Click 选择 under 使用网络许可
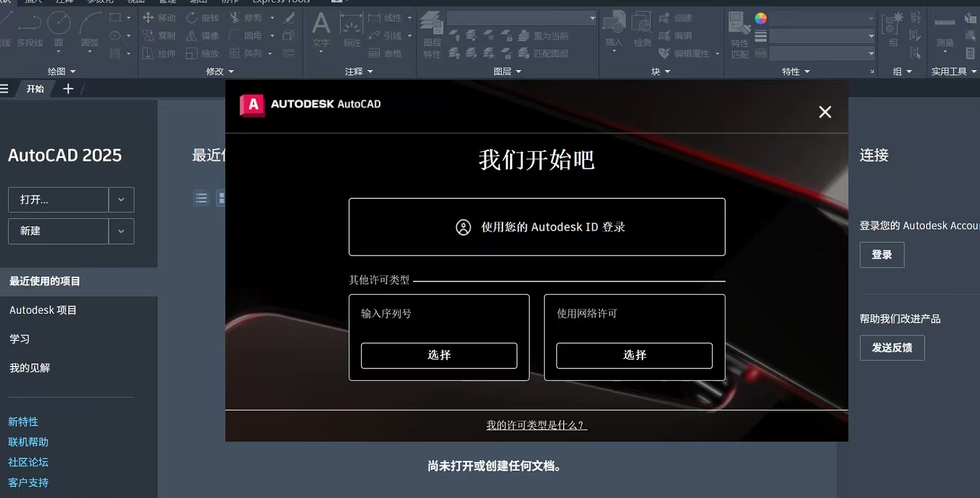The height and width of the screenshot is (498, 980). click(x=634, y=355)
